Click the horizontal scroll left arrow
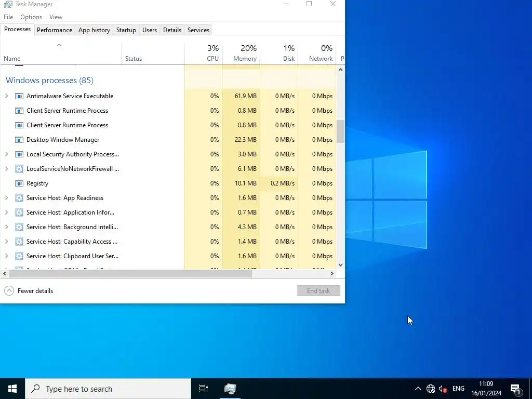 pyautogui.click(x=5, y=273)
